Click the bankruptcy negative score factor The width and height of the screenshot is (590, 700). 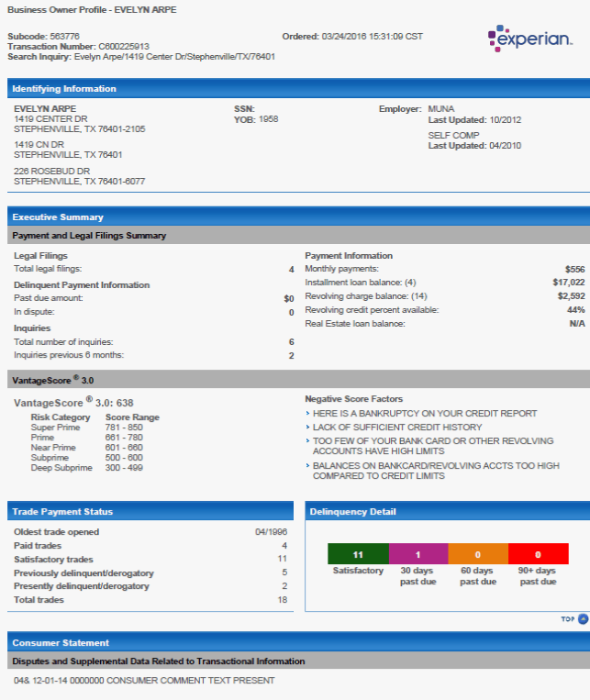(425, 414)
